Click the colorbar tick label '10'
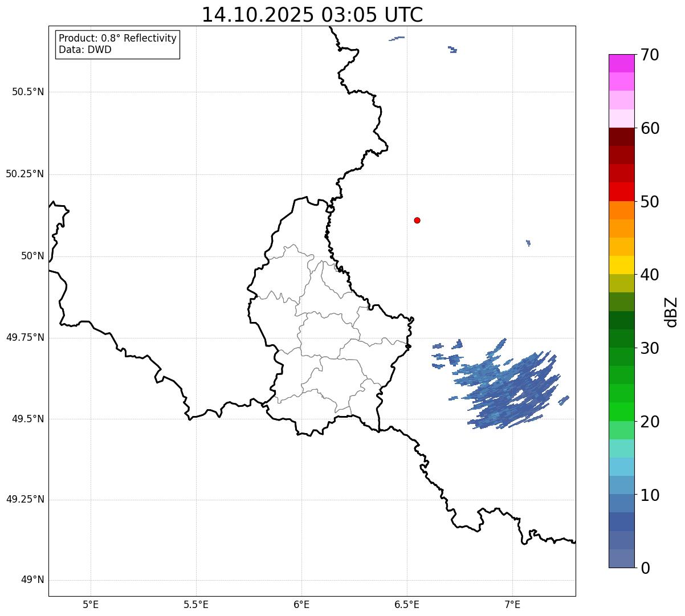Image resolution: width=685 pixels, height=616 pixels. click(649, 495)
